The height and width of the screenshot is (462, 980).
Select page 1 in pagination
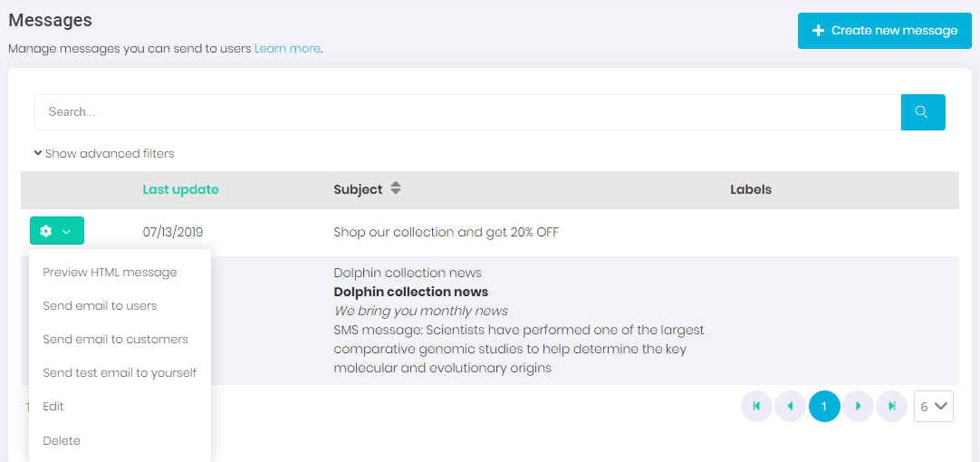824,407
